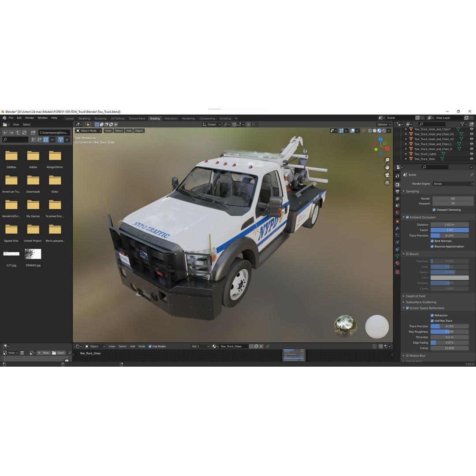Click the pan view hand icon
This screenshot has width=476, height=476.
coord(387,167)
